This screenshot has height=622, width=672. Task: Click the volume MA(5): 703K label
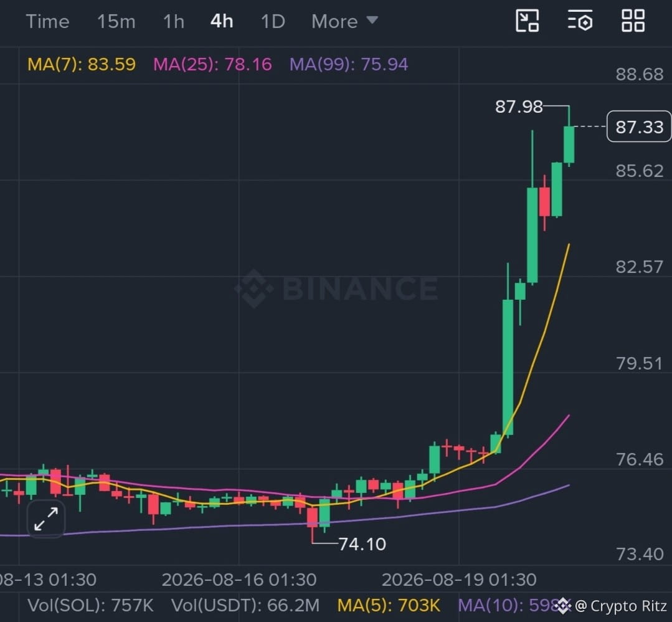click(x=389, y=606)
